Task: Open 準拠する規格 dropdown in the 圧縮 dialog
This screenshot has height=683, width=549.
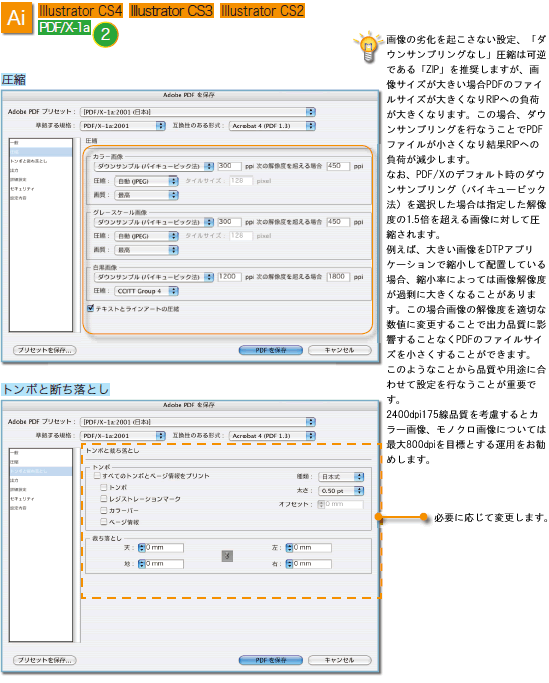Action: coord(122,126)
